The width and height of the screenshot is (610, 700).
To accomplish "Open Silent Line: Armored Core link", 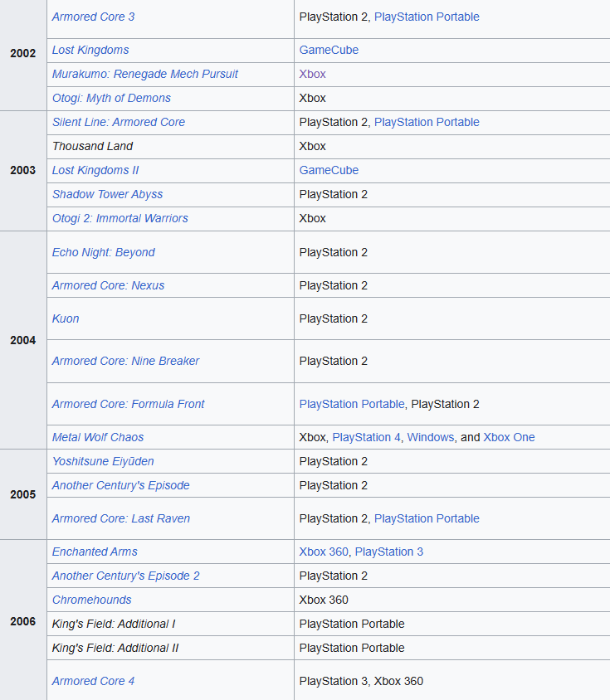I will click(119, 122).
